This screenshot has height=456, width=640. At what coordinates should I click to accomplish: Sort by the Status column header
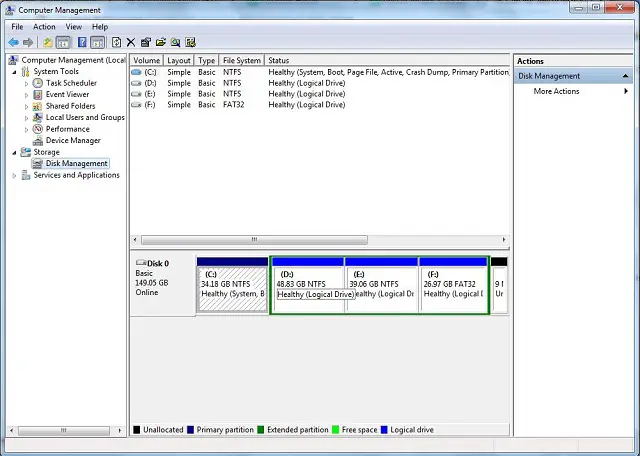387,60
